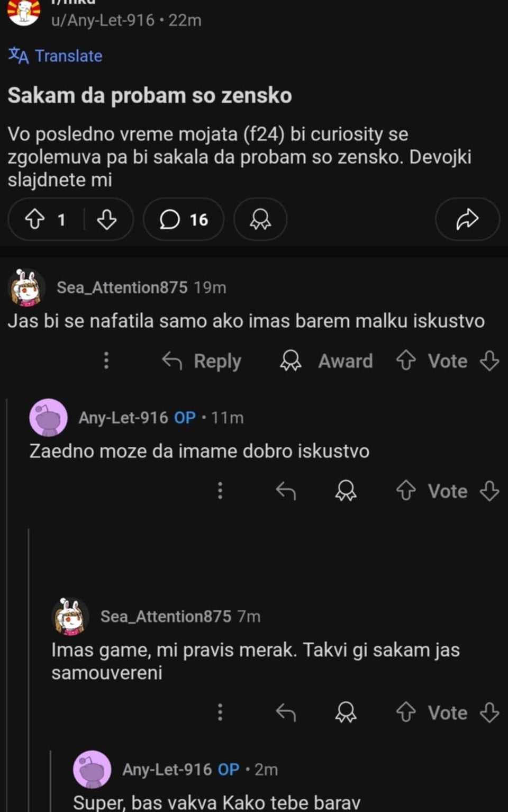Share the post via arrow icon
The height and width of the screenshot is (812, 508).
coord(467,219)
